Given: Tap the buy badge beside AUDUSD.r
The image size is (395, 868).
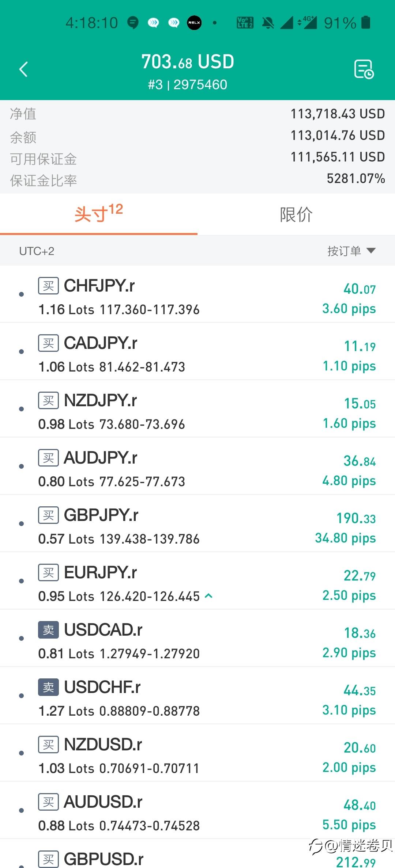Looking at the screenshot, I should pos(48,802).
